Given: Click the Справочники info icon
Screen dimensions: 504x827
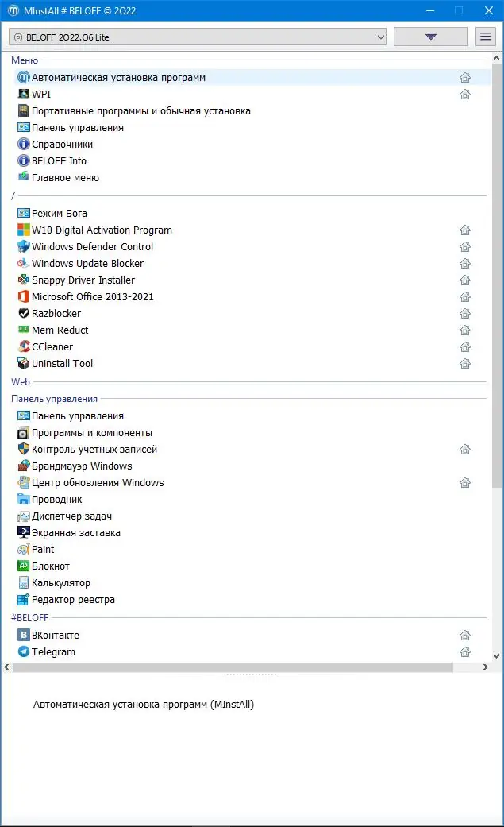Looking at the screenshot, I should pyautogui.click(x=23, y=144).
